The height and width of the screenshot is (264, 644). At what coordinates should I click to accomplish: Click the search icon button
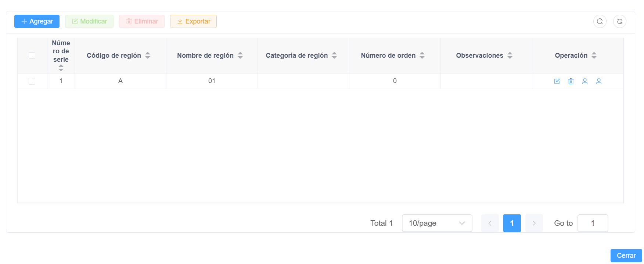click(x=600, y=21)
